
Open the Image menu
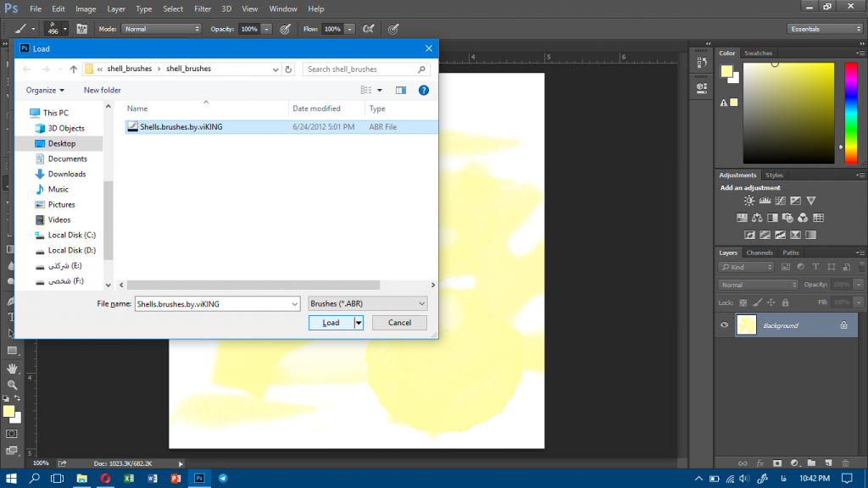point(86,8)
